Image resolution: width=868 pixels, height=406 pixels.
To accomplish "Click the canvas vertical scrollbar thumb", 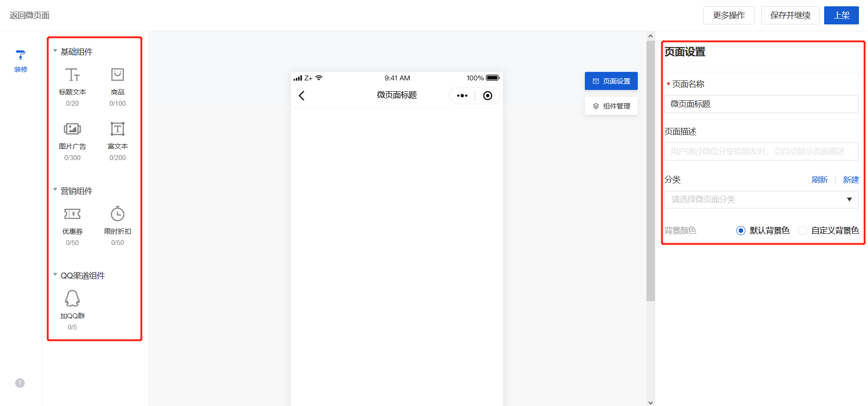I will 650,171.
